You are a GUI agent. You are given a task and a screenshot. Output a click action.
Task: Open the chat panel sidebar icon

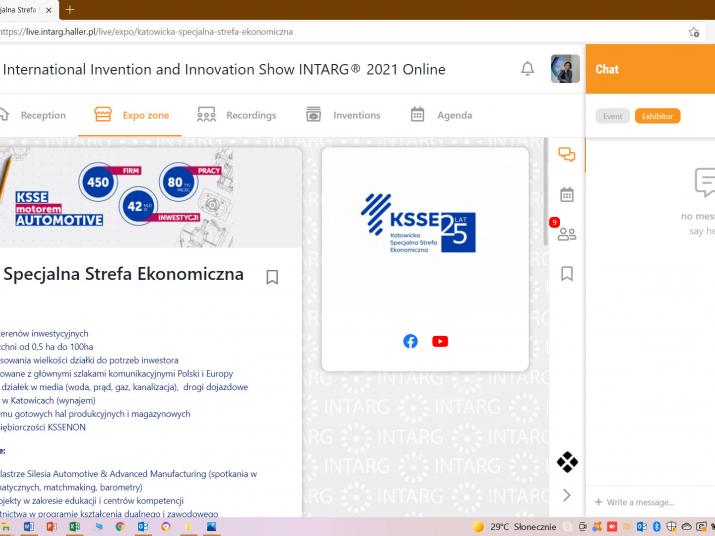567,154
